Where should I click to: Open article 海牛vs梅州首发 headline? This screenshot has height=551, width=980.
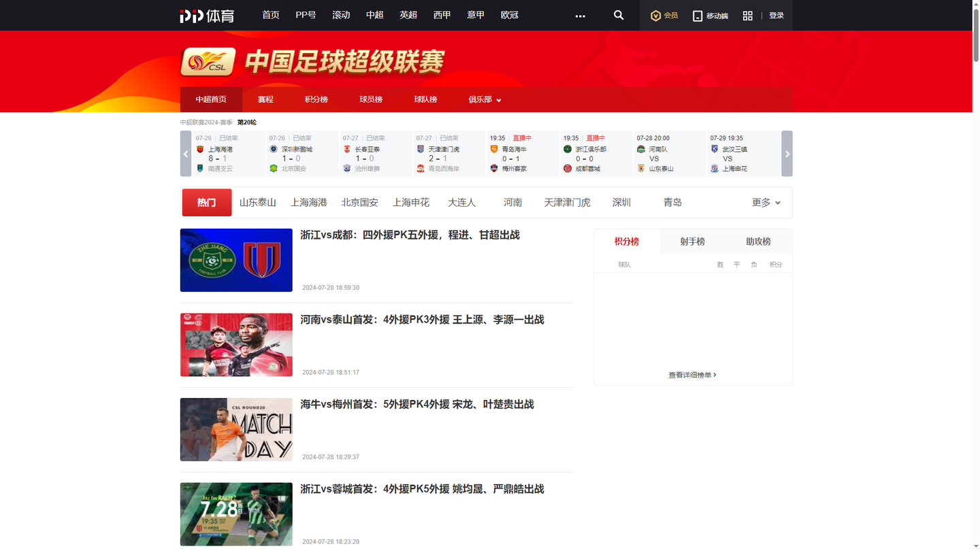pos(417,404)
